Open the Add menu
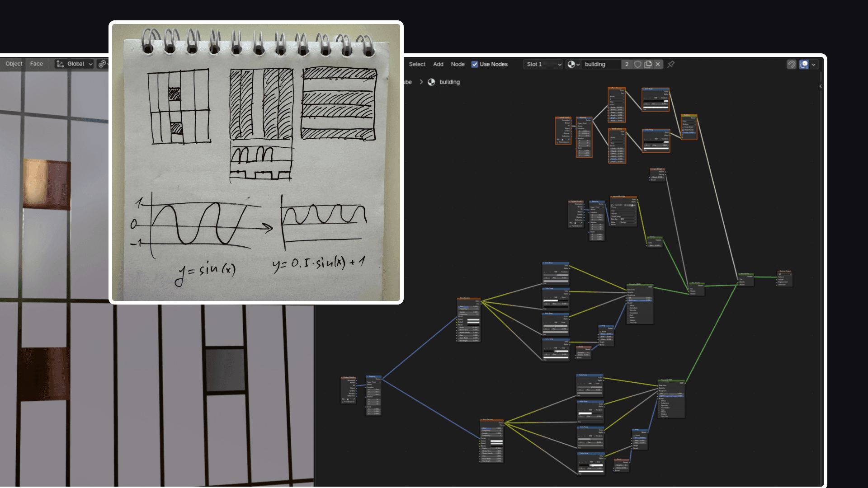The width and height of the screenshot is (868, 488). 438,64
